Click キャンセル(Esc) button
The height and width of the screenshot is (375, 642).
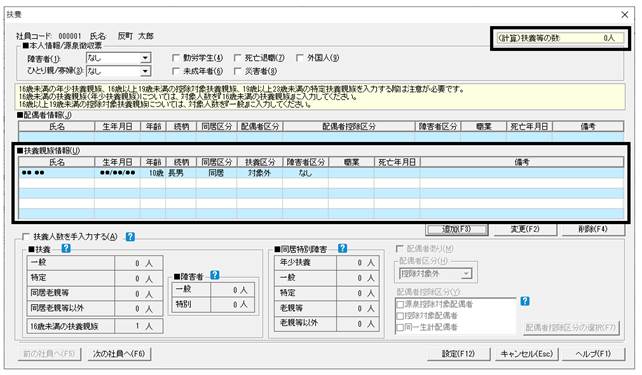click(526, 354)
